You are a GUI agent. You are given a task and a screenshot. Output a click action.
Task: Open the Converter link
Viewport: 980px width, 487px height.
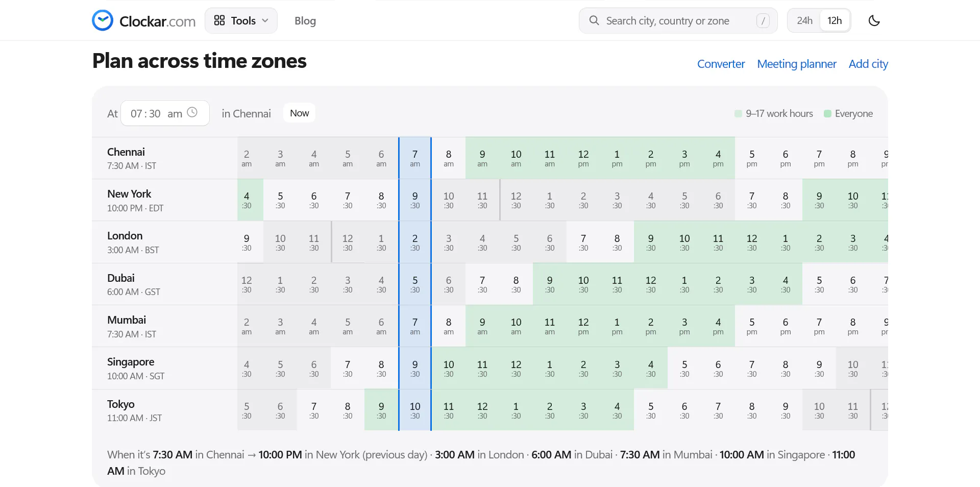tap(721, 64)
